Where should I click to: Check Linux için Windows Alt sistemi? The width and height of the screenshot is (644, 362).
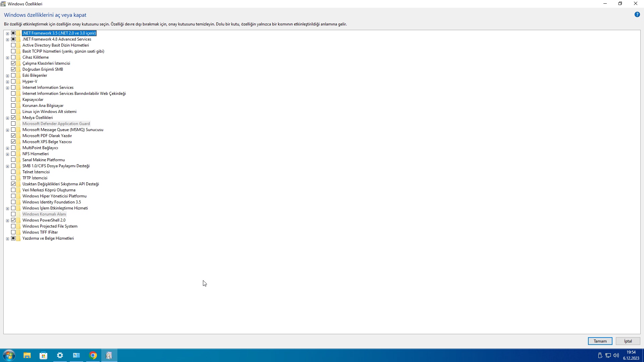tap(13, 112)
